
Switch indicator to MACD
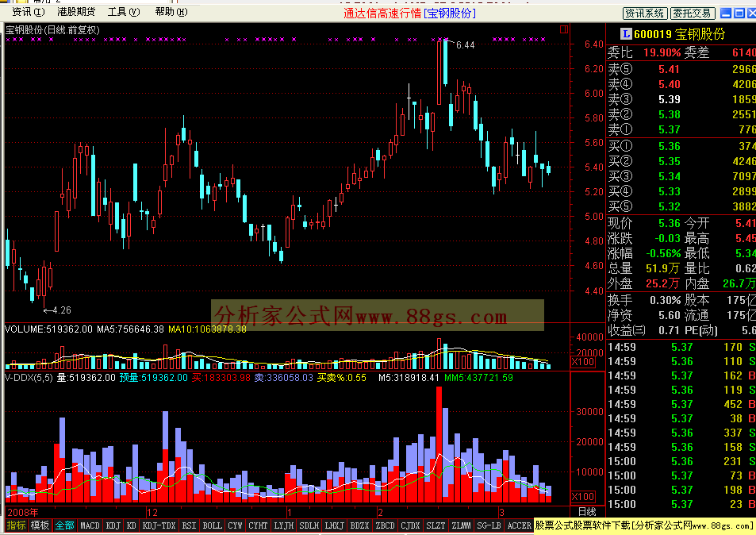pos(90,525)
